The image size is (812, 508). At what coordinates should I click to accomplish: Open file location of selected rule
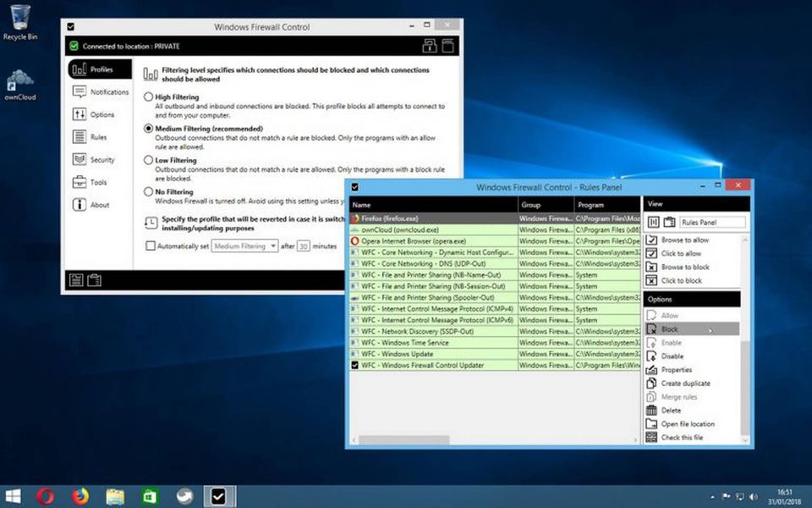click(687, 424)
